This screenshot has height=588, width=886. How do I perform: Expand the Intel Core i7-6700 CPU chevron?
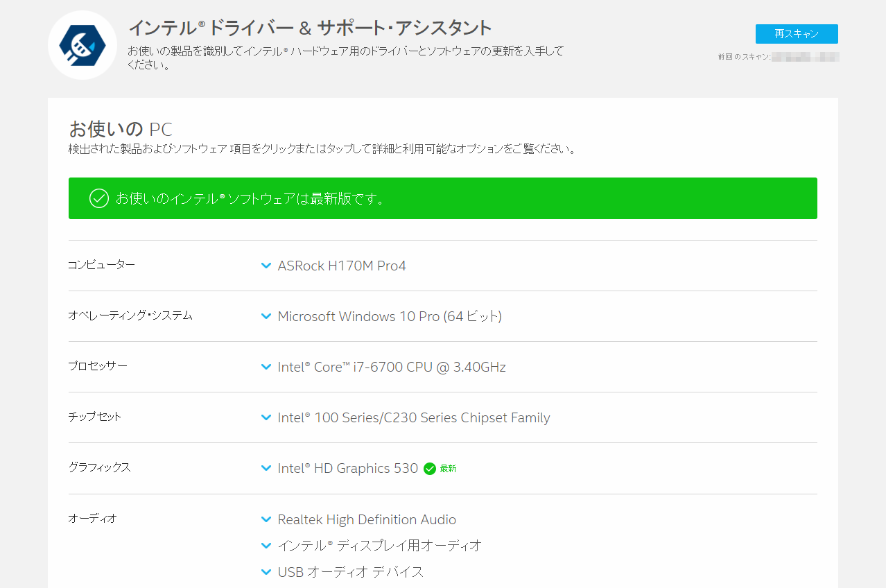click(266, 367)
